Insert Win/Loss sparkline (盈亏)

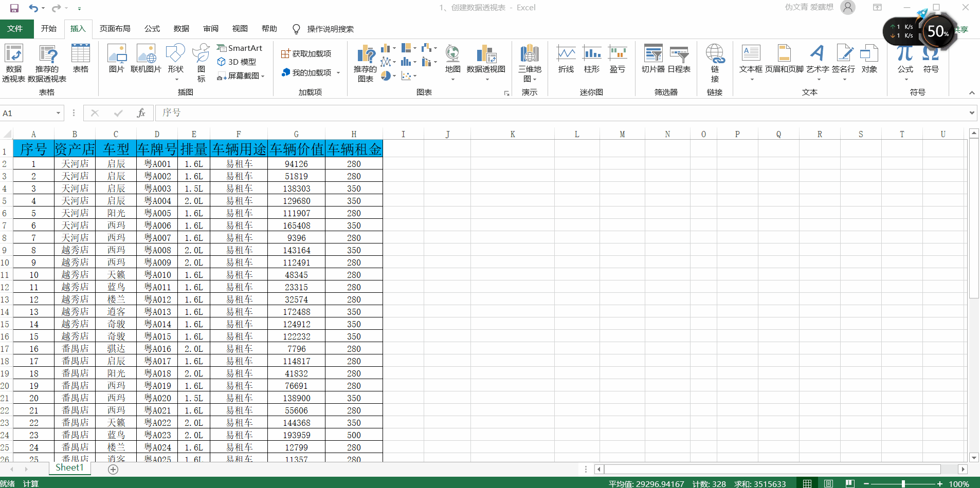618,59
